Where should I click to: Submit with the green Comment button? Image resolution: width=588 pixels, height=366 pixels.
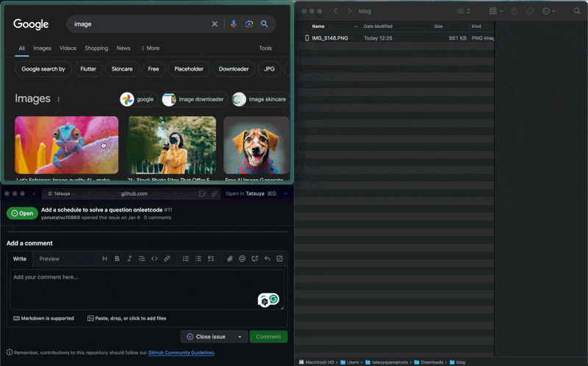pyautogui.click(x=268, y=337)
